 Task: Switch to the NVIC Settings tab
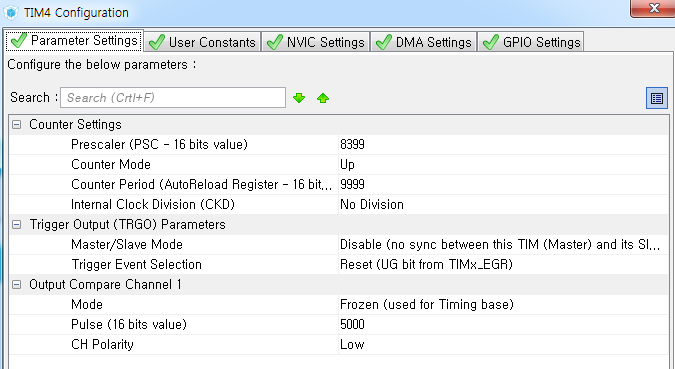click(316, 42)
